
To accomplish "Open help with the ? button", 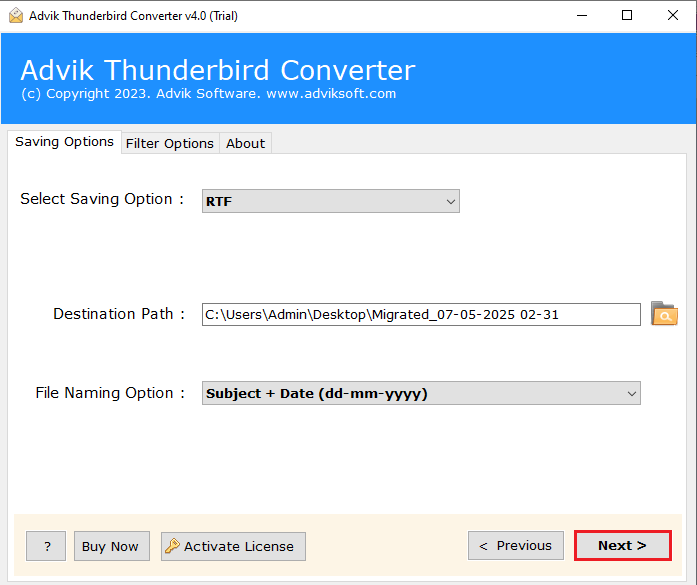I will pos(46,546).
